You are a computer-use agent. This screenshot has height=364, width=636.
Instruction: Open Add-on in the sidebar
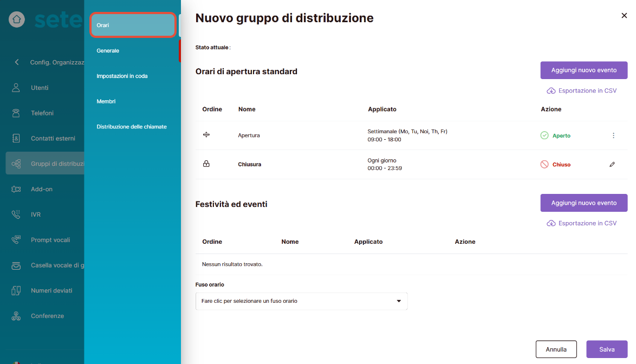(41, 189)
